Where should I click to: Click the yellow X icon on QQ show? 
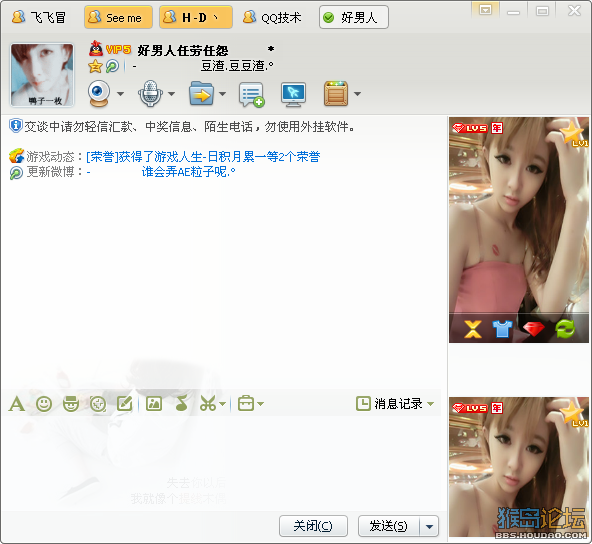coord(473,329)
